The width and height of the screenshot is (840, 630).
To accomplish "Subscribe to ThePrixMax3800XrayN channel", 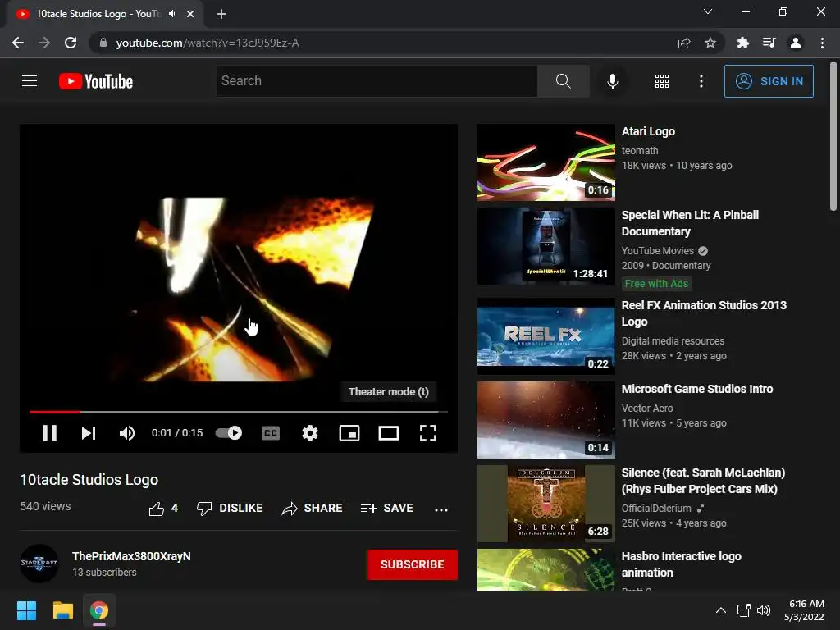I will [412, 564].
